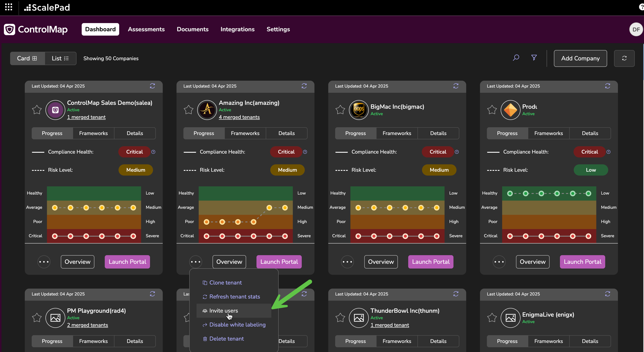Click first Average point on BigMac chart
The width and height of the screenshot is (644, 352).
coord(358,208)
